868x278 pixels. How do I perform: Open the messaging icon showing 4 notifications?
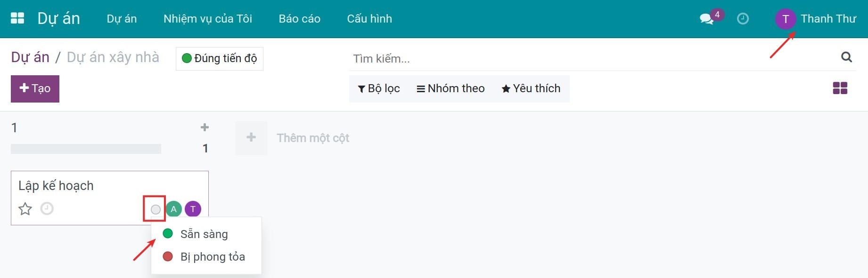coord(706,19)
